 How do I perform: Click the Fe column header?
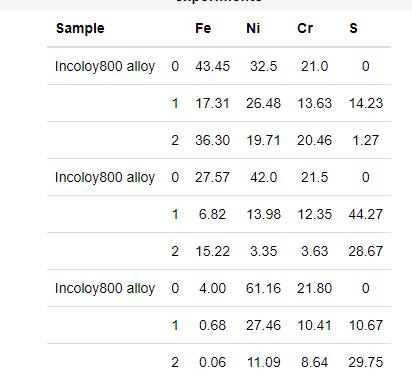203,28
